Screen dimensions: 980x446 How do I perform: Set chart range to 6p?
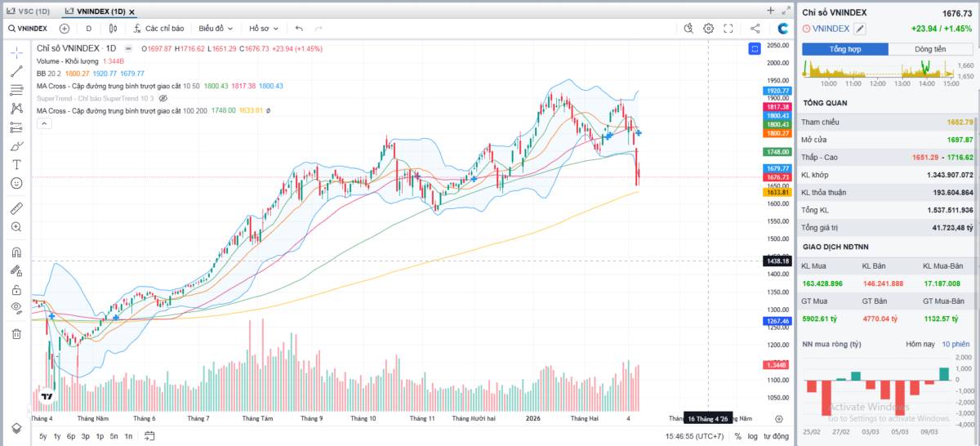coord(71,436)
